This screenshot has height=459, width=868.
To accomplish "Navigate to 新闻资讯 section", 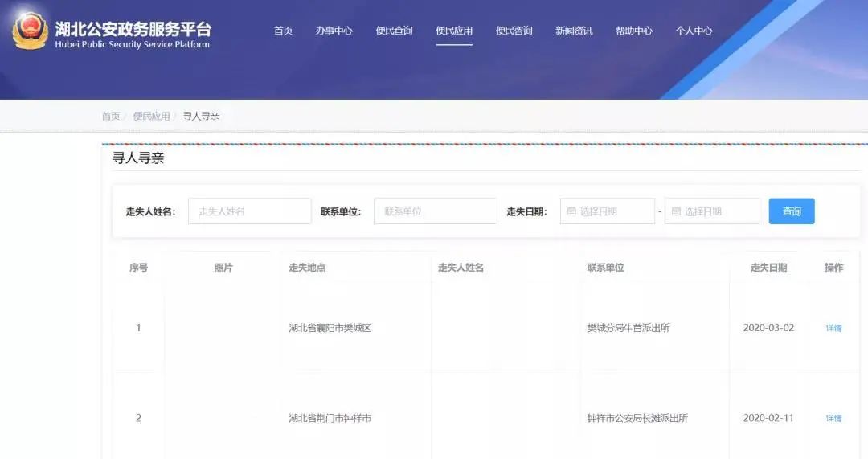I will [x=574, y=31].
